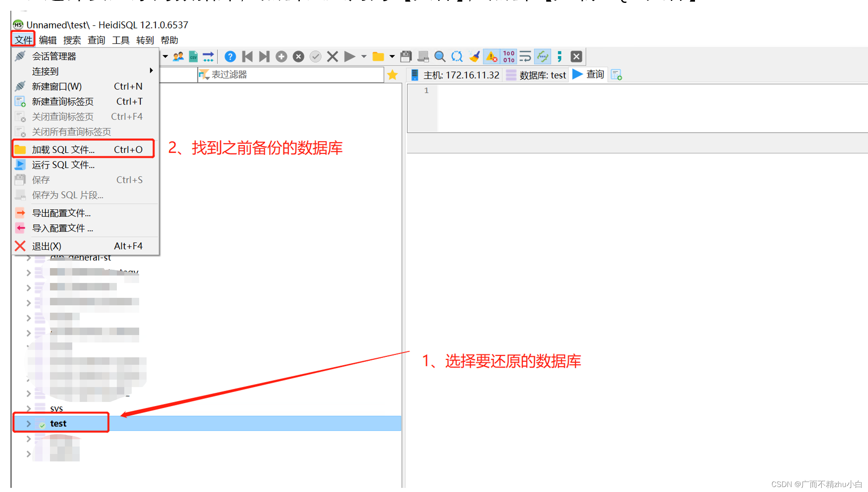Click the 表过滤器 filter field

(291, 75)
